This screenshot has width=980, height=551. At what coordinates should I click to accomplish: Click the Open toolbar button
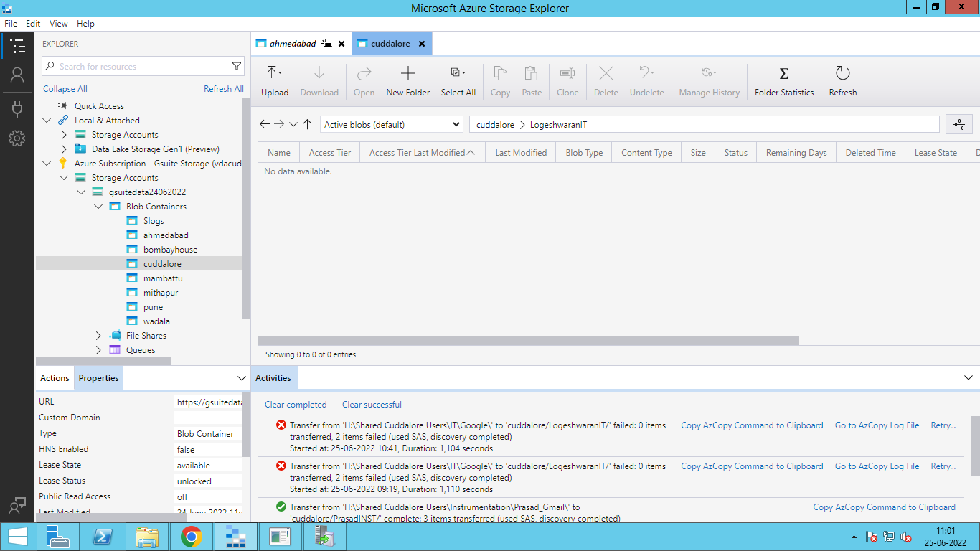(364, 81)
